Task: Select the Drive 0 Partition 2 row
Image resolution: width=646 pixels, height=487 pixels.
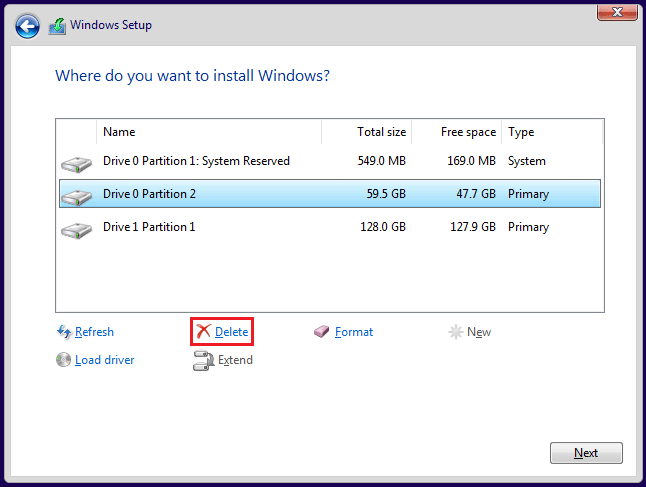Action: (x=330, y=194)
